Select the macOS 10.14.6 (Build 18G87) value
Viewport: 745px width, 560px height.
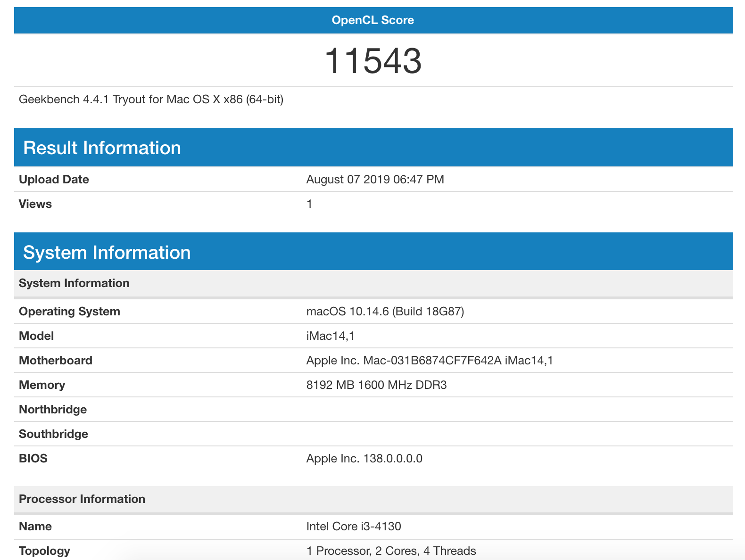[385, 312]
